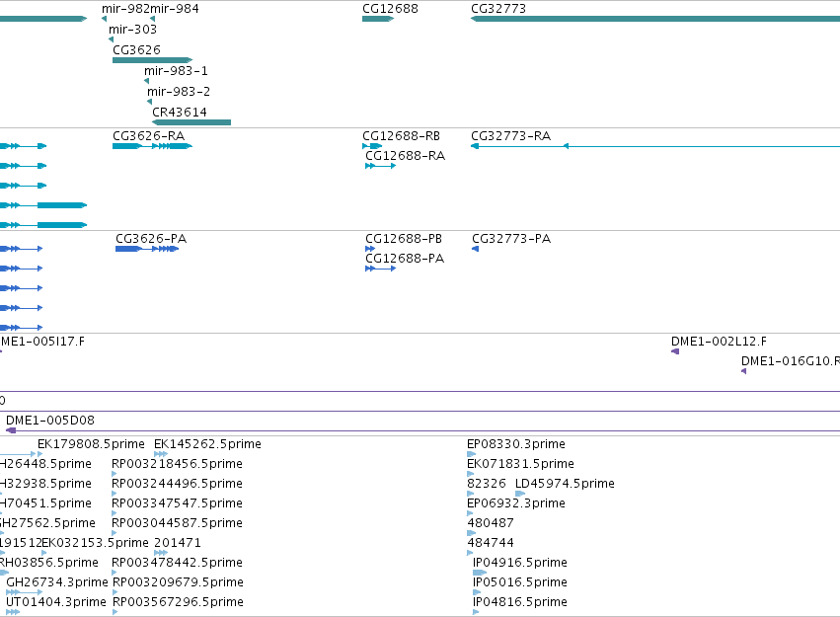Open the CG3626-RA transcript label
The image size is (840, 617).
click(x=148, y=136)
